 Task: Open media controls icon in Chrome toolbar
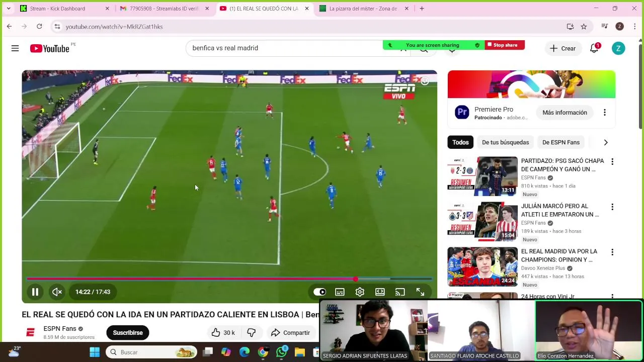click(x=605, y=27)
